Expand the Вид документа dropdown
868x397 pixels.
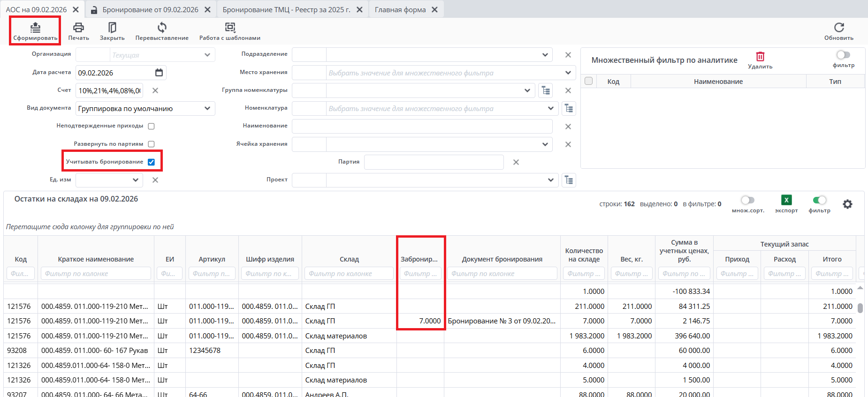point(207,109)
